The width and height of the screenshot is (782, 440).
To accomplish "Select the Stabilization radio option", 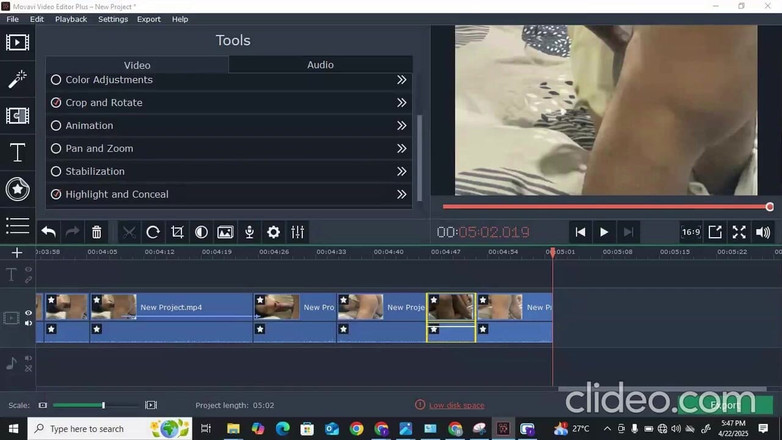I will pyautogui.click(x=56, y=171).
